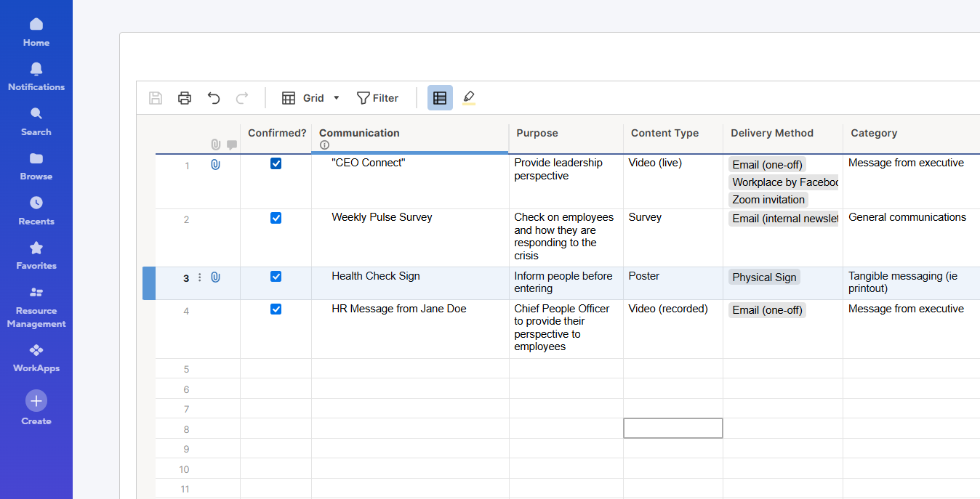Select the empty Content Type cell on row 8
This screenshot has width=980, height=499.
click(x=672, y=428)
